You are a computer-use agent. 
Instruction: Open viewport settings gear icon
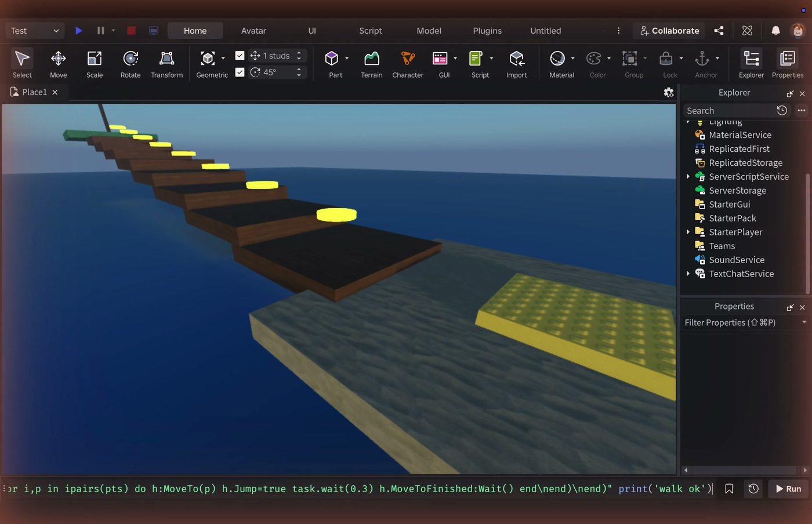tap(669, 92)
